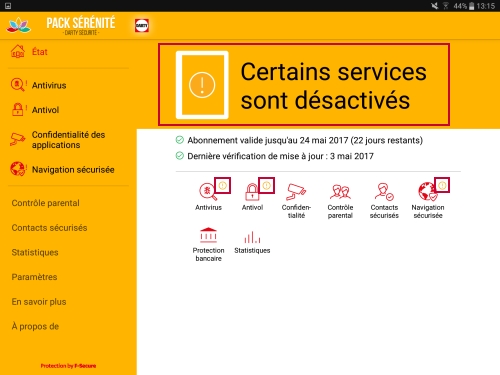
Task: Tap the notification icon at top left
Action: (x=8, y=6)
